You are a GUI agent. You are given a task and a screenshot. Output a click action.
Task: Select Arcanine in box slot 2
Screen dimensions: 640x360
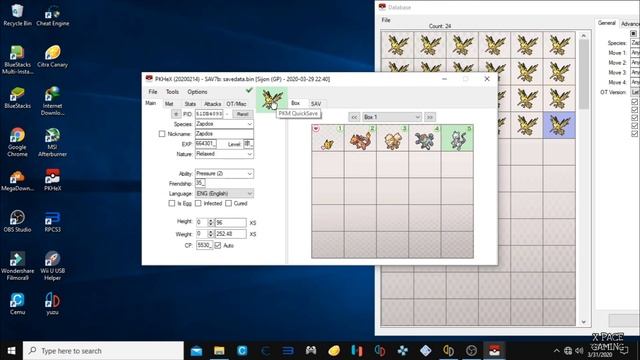[360, 138]
